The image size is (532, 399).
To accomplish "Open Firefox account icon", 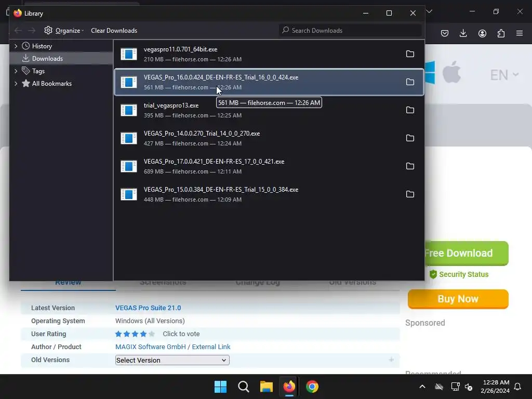I will pos(482,33).
